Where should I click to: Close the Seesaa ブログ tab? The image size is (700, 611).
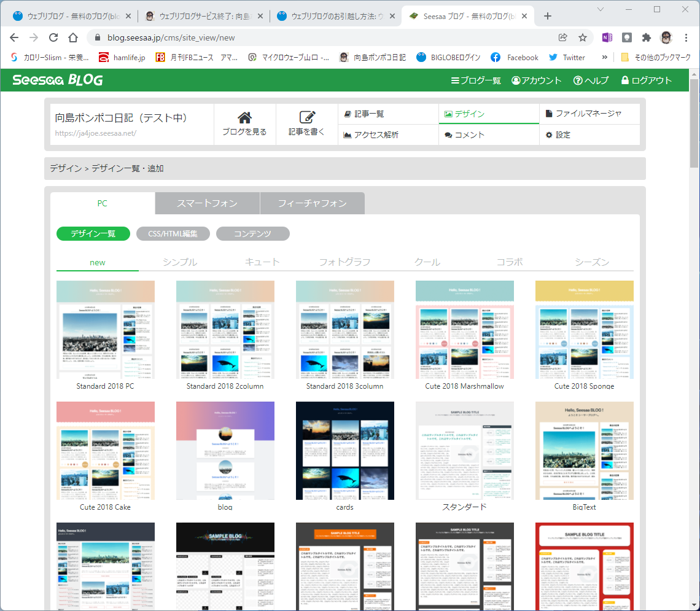coord(524,16)
